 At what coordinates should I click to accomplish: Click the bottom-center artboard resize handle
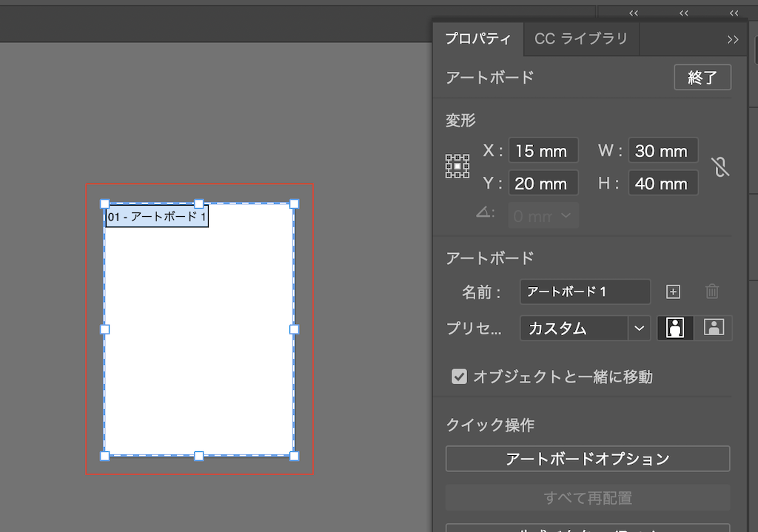pos(198,456)
